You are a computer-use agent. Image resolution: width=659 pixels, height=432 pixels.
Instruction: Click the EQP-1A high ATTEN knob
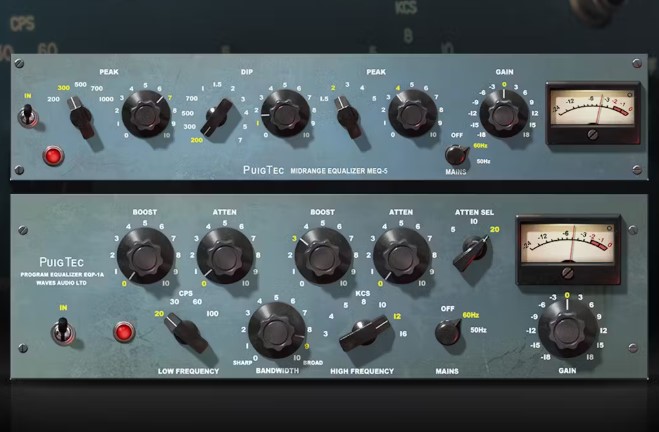coord(402,256)
